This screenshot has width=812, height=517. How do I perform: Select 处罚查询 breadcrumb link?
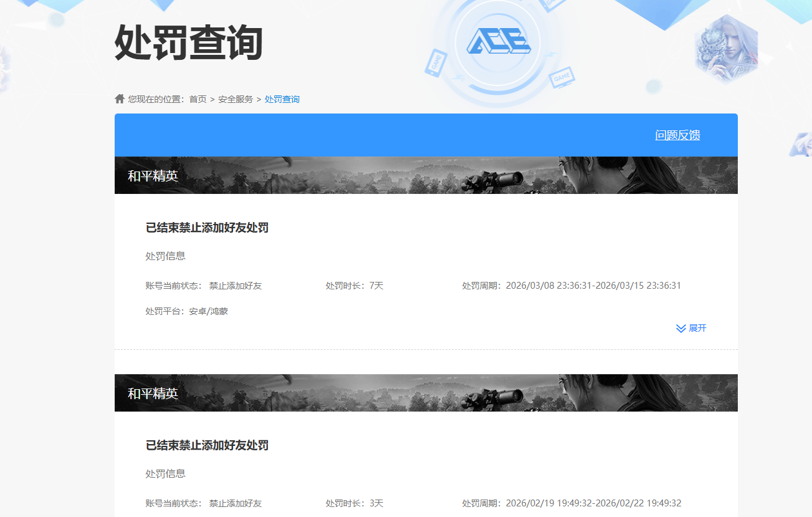point(282,99)
